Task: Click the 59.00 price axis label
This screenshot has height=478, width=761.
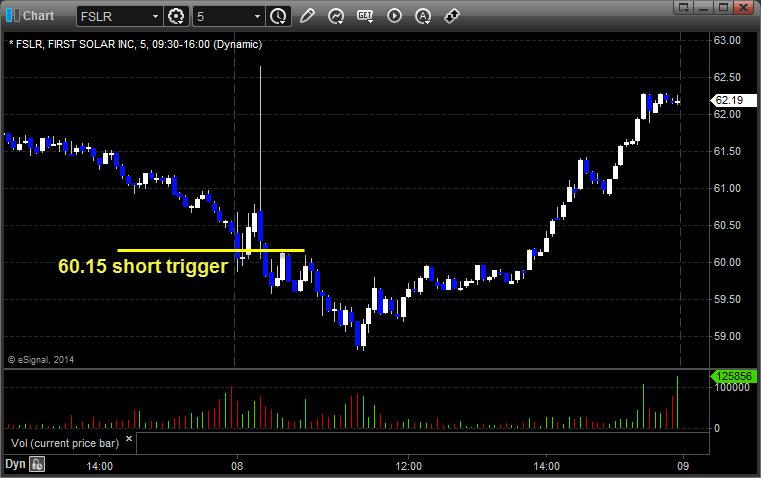Action: click(727, 336)
